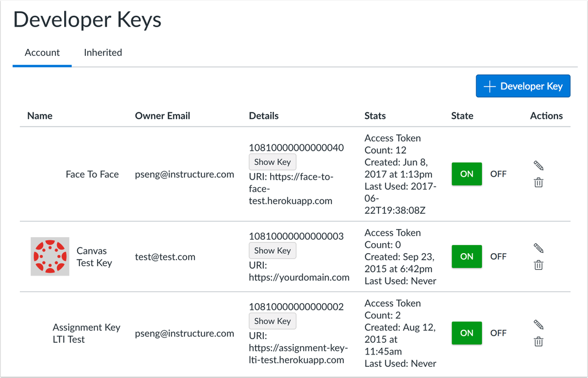The height and width of the screenshot is (378, 588).
Task: Create a new Developer Key
Action: tap(523, 86)
